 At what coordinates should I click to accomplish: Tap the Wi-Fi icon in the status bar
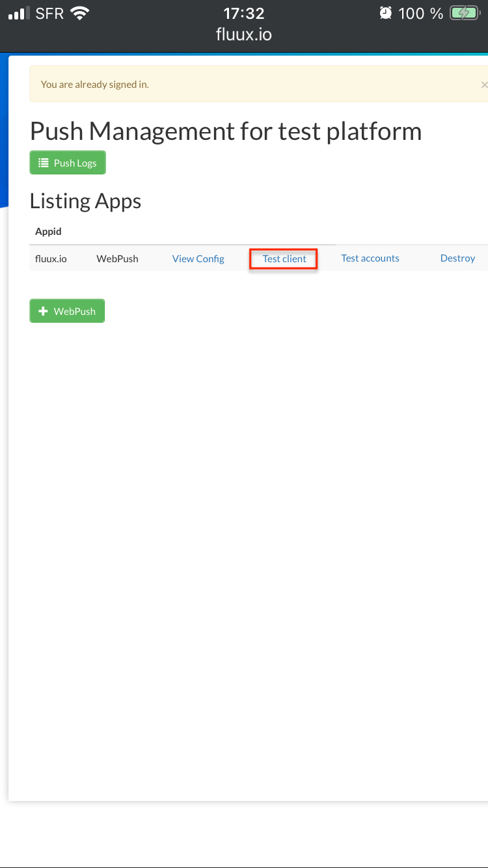(79, 12)
